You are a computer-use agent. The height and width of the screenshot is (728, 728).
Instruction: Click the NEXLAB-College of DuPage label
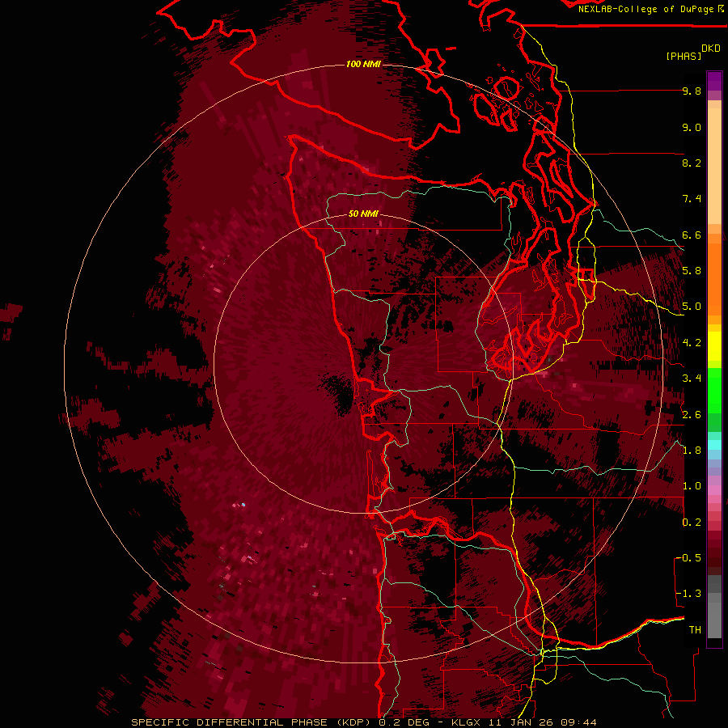(650, 9)
